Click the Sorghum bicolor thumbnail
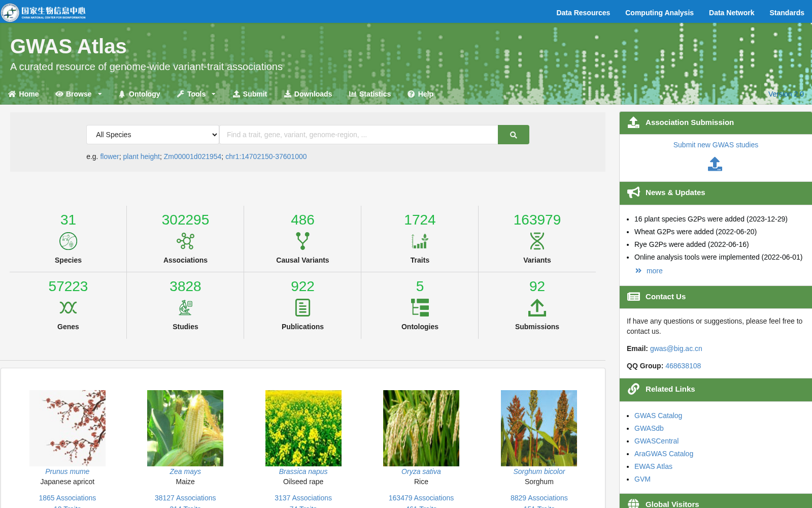 539,428
